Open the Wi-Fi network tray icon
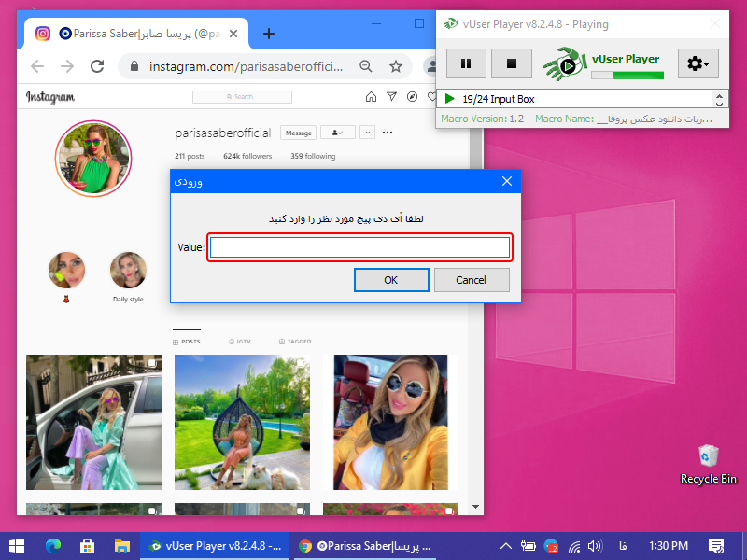Screen dimensions: 747x560 (574, 546)
